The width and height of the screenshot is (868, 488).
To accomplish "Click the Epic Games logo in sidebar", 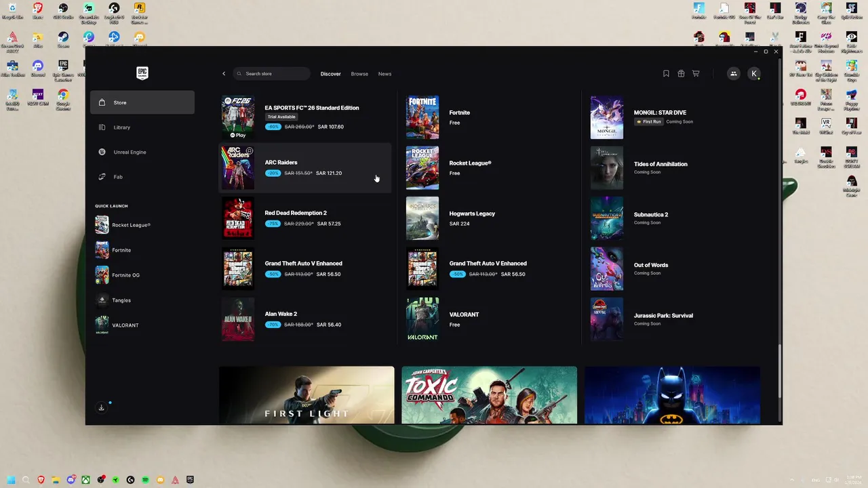I will (142, 73).
